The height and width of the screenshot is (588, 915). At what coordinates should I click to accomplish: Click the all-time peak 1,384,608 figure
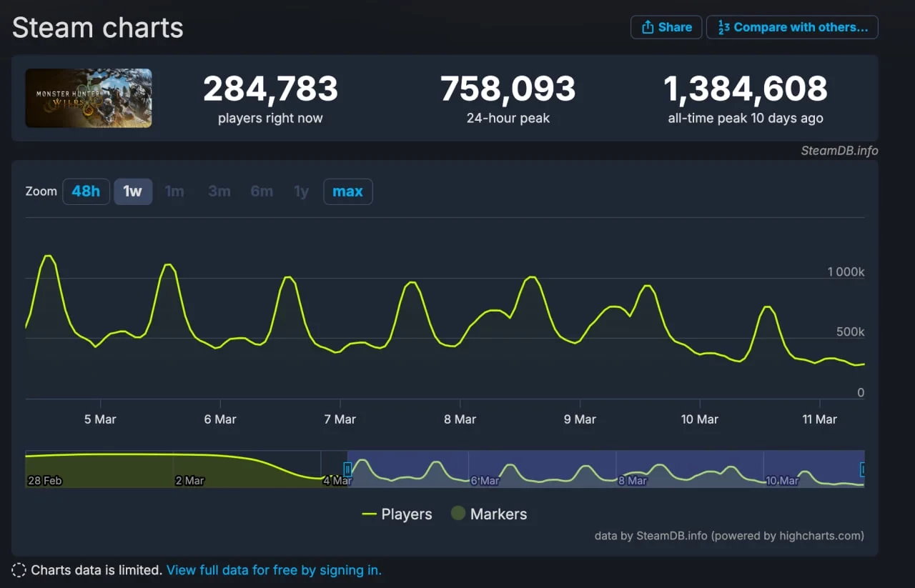[x=745, y=89]
